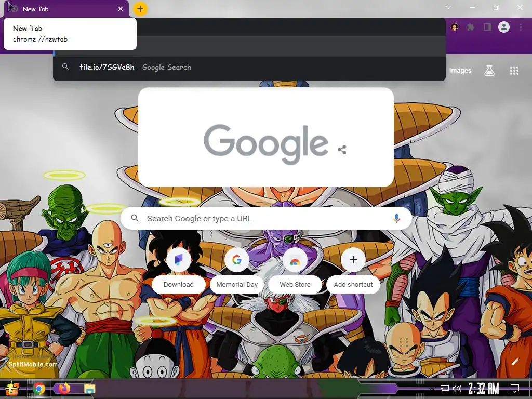
Task: Close the New Tab tab
Action: pyautogui.click(x=121, y=9)
